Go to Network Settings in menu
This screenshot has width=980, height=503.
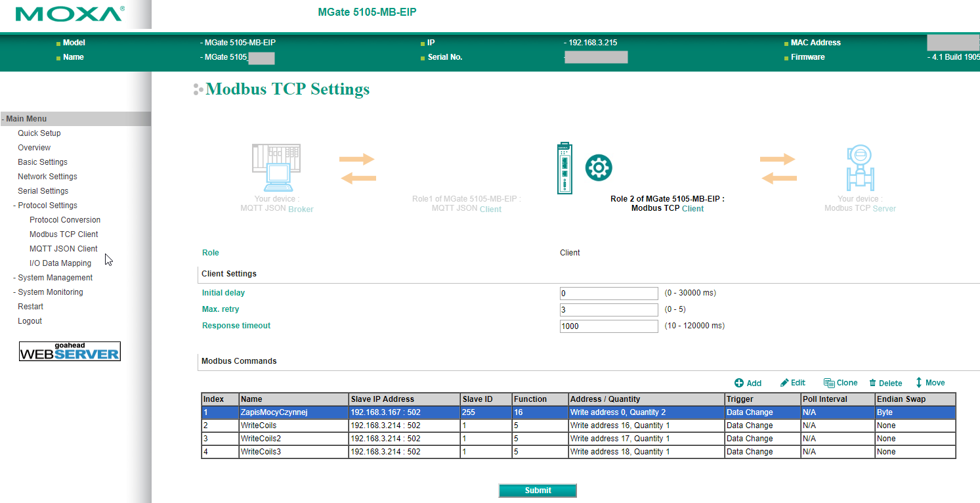pyautogui.click(x=47, y=177)
